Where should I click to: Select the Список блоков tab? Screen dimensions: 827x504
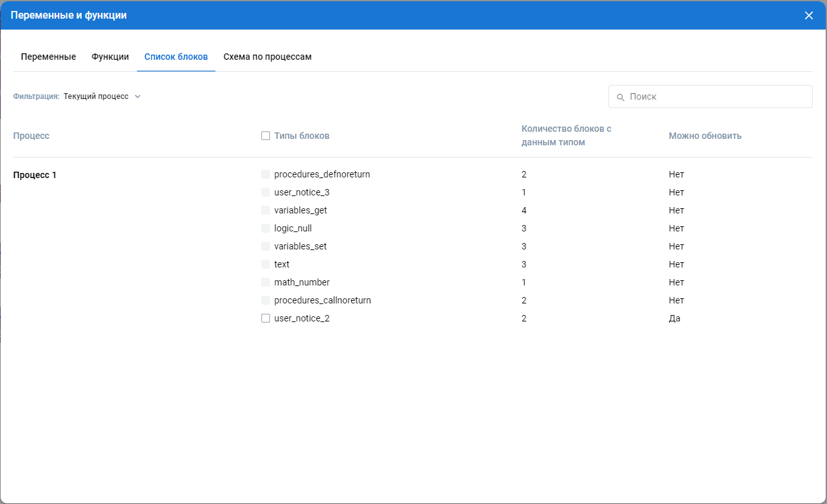tap(176, 57)
